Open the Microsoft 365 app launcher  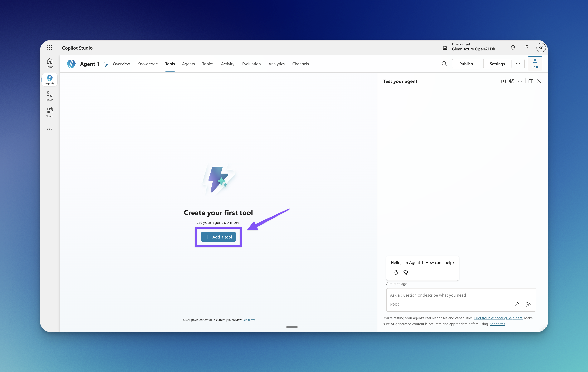50,48
